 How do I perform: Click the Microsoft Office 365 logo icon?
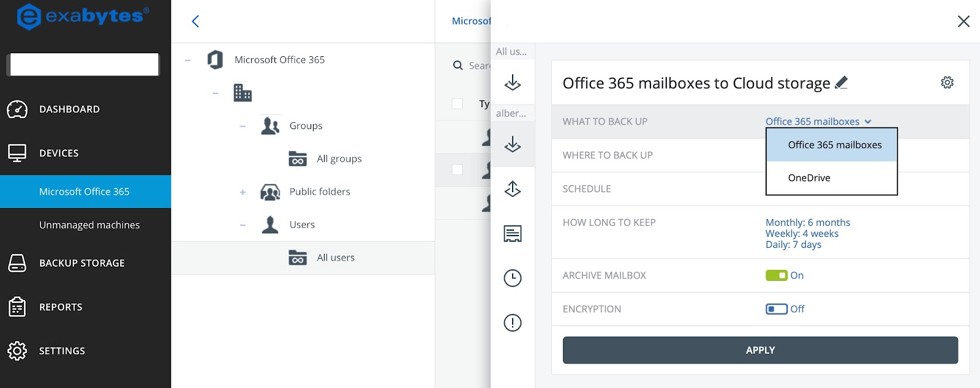click(x=215, y=59)
